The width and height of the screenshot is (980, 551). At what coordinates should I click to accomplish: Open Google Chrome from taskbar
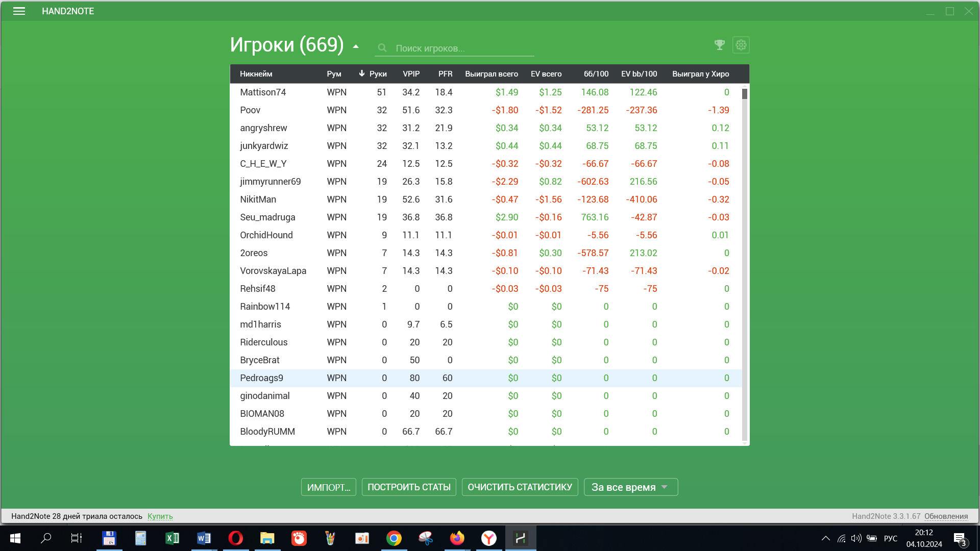point(394,538)
